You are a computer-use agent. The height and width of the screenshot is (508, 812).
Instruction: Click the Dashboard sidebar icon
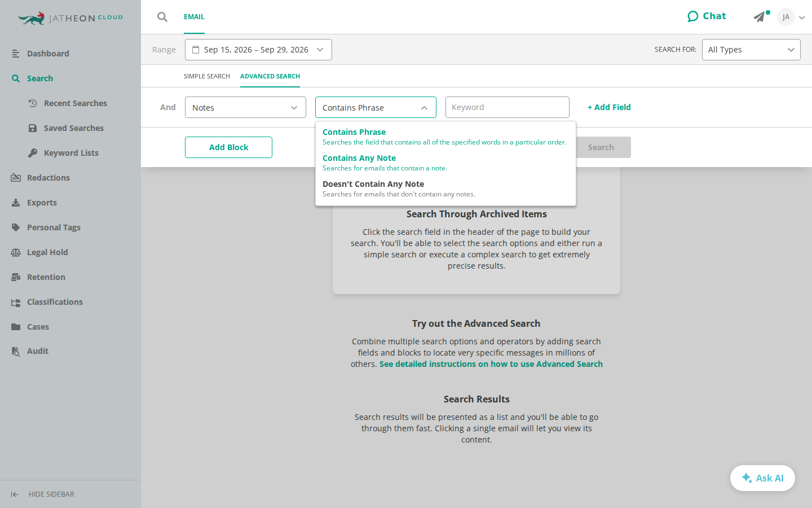(16, 54)
